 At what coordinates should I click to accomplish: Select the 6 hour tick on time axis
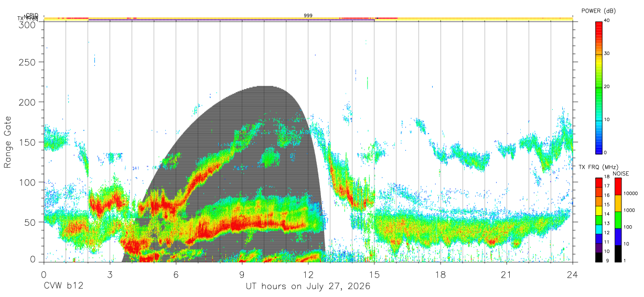[176, 274]
